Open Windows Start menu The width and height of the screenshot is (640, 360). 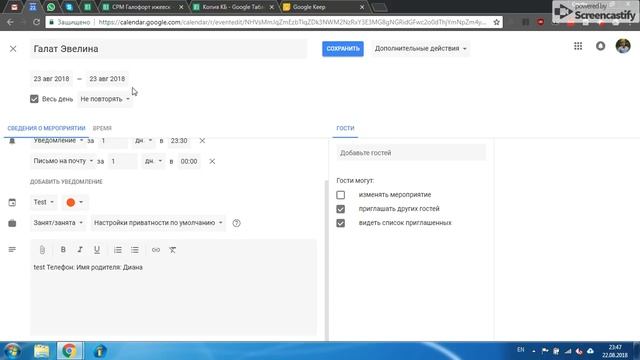[x=13, y=351]
